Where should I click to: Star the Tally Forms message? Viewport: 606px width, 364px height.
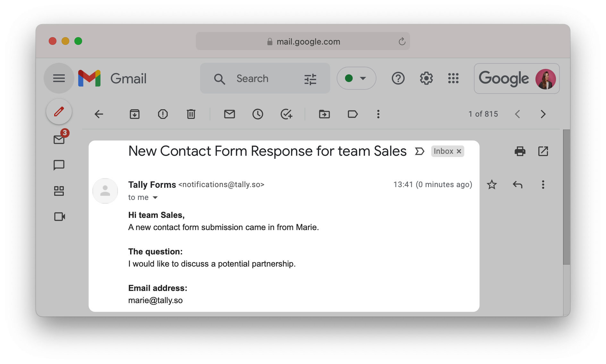click(x=492, y=185)
